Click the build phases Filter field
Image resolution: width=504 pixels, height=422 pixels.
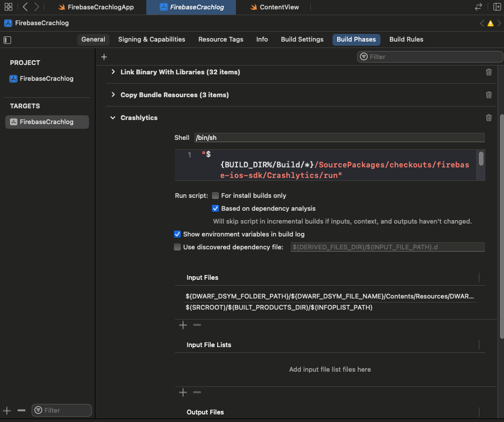click(x=430, y=57)
